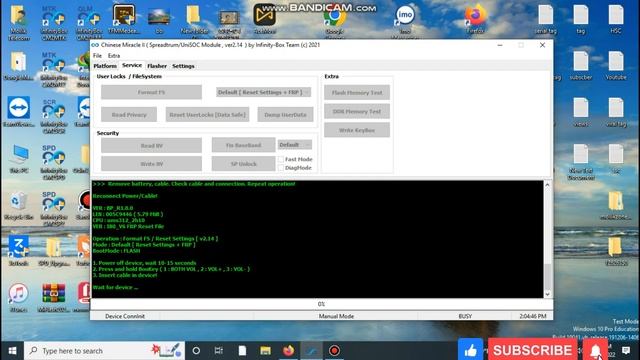Open the Firefox desktop shortcut

[475, 20]
